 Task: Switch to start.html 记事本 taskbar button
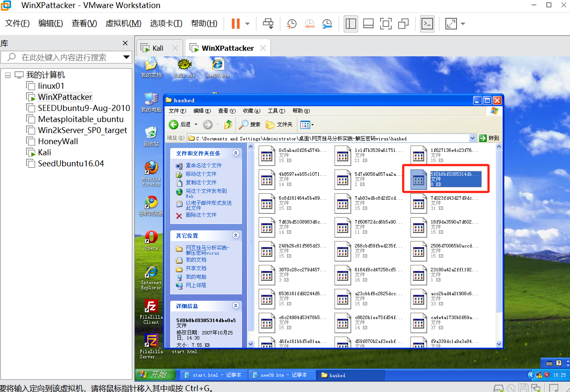pyautogui.click(x=213, y=375)
